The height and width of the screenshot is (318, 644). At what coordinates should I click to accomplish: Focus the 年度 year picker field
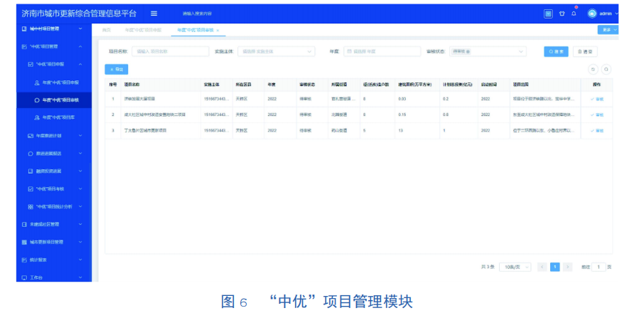(382, 52)
